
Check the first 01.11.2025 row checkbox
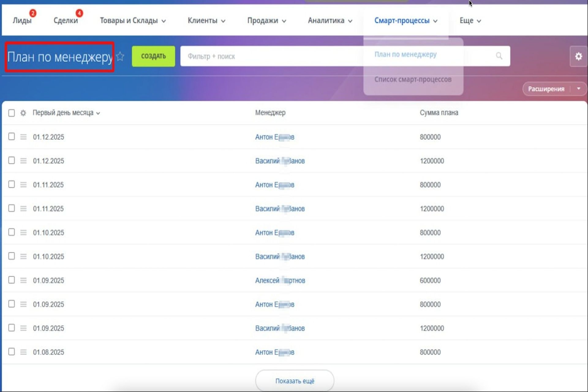pyautogui.click(x=12, y=184)
